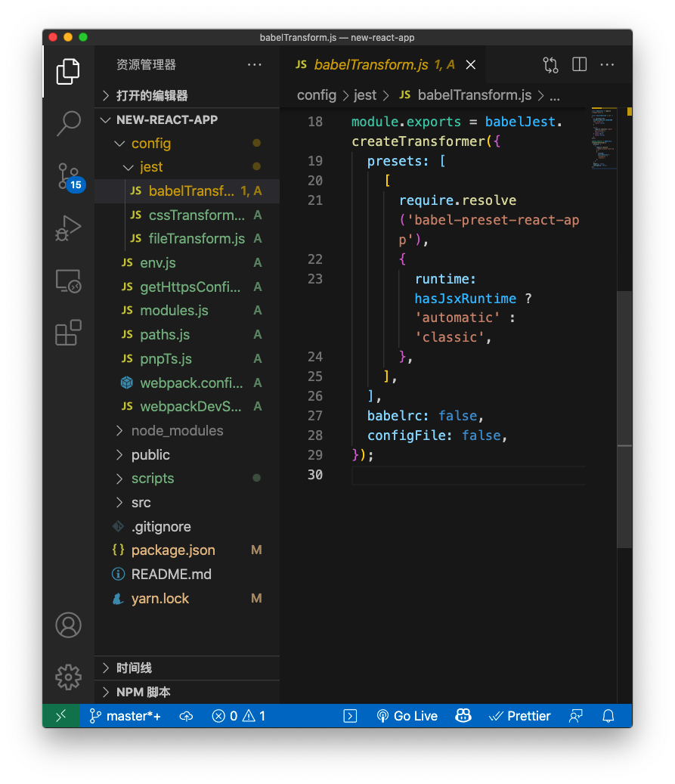The image size is (675, 784).
Task: Open the Search view in activity bar
Action: (68, 123)
